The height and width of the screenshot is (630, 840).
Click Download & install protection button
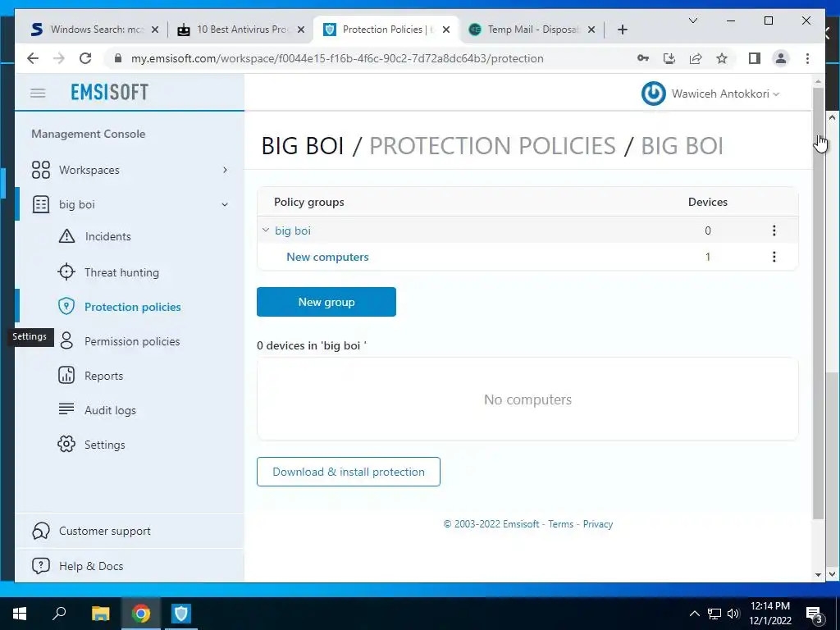[x=348, y=472]
